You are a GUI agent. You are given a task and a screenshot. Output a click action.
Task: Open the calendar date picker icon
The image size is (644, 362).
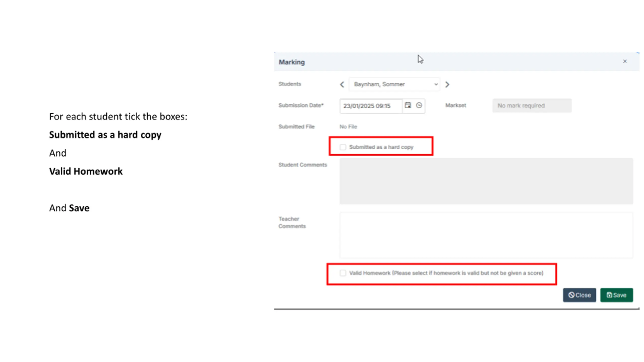(x=408, y=105)
